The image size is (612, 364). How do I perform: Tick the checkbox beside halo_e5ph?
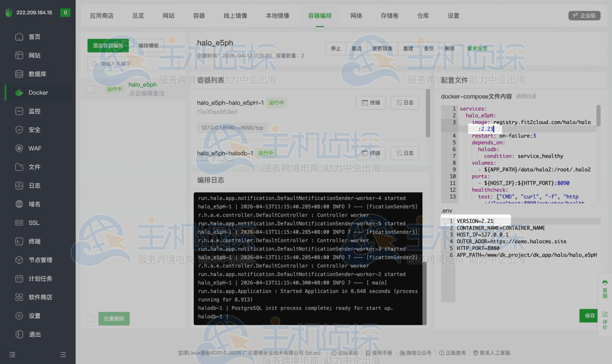[x=91, y=89]
